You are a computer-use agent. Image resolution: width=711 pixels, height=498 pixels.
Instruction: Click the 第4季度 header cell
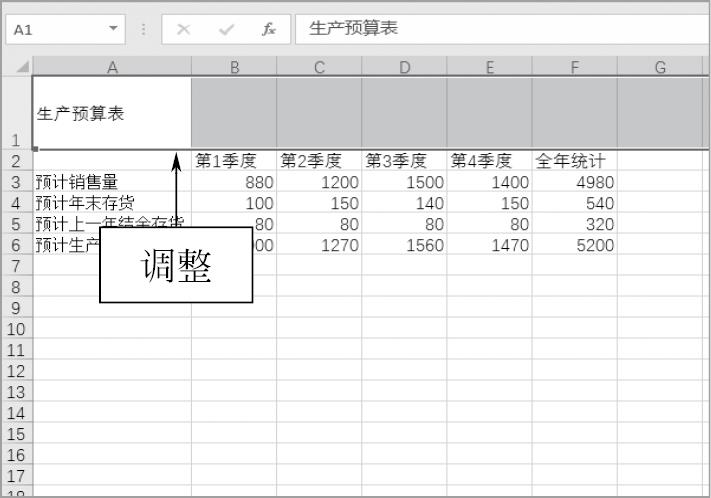(x=489, y=161)
